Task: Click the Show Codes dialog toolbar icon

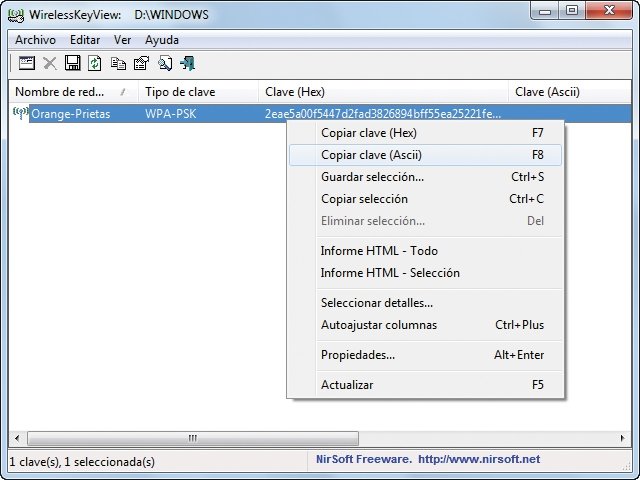Action: [27, 63]
